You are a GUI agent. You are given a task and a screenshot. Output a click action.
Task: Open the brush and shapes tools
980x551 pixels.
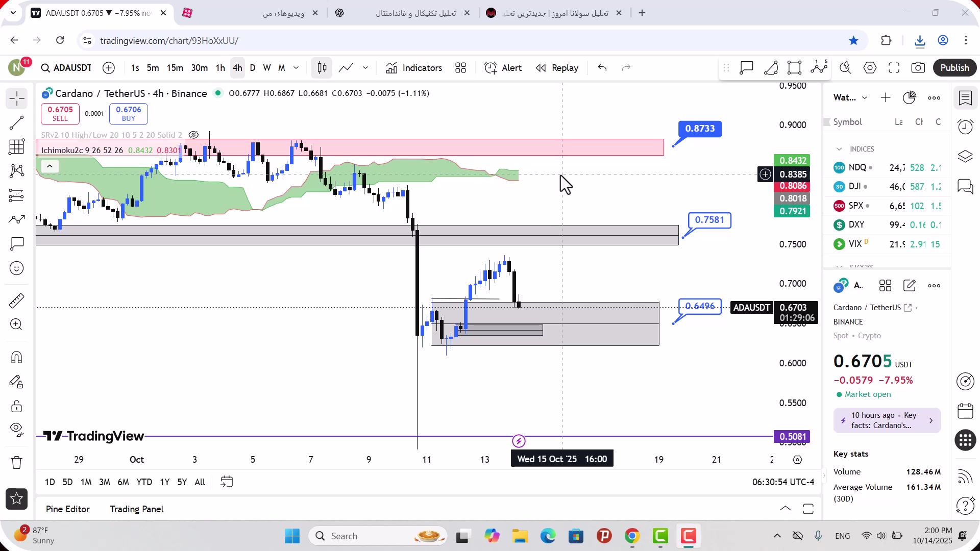pyautogui.click(x=17, y=219)
